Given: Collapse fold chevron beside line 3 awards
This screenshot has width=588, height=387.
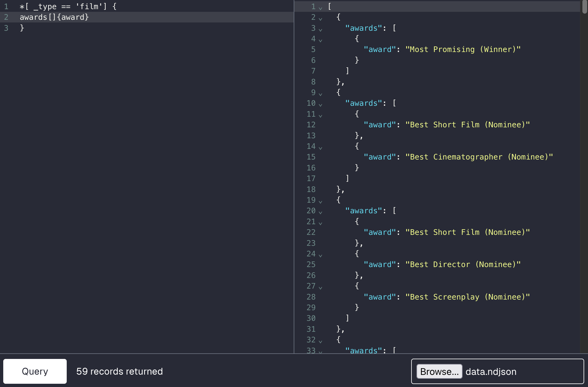Looking at the screenshot, I should 320,29.
